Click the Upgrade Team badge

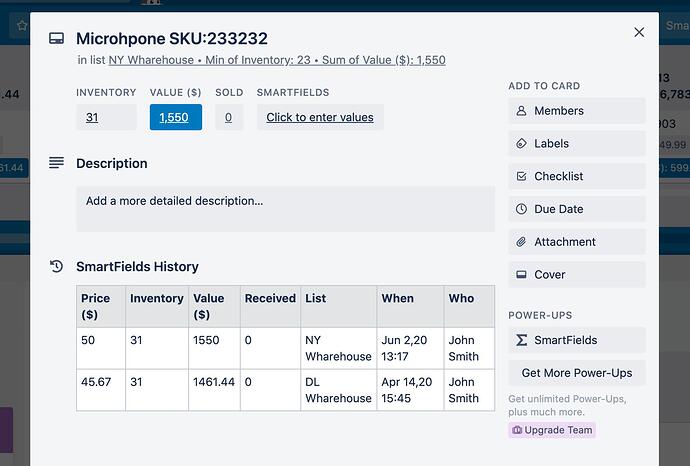[x=552, y=430]
